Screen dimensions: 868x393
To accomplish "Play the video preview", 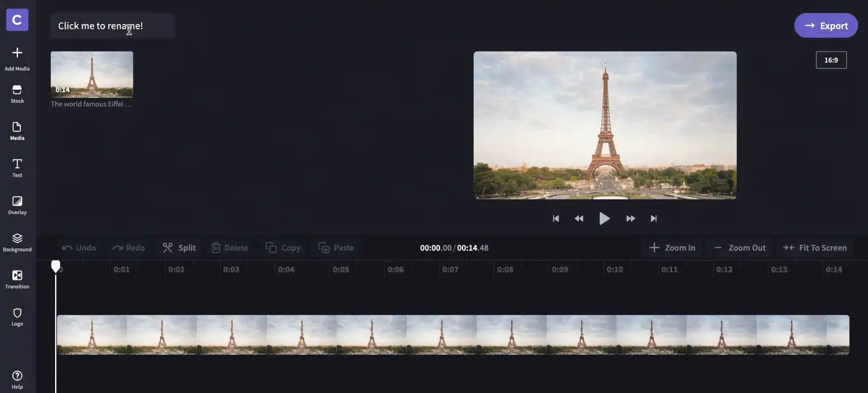I will point(604,218).
